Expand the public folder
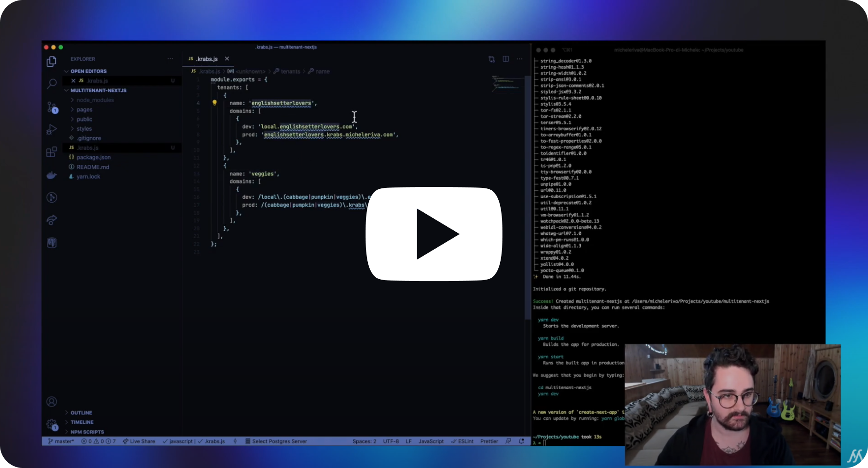The width and height of the screenshot is (868, 468). (84, 119)
